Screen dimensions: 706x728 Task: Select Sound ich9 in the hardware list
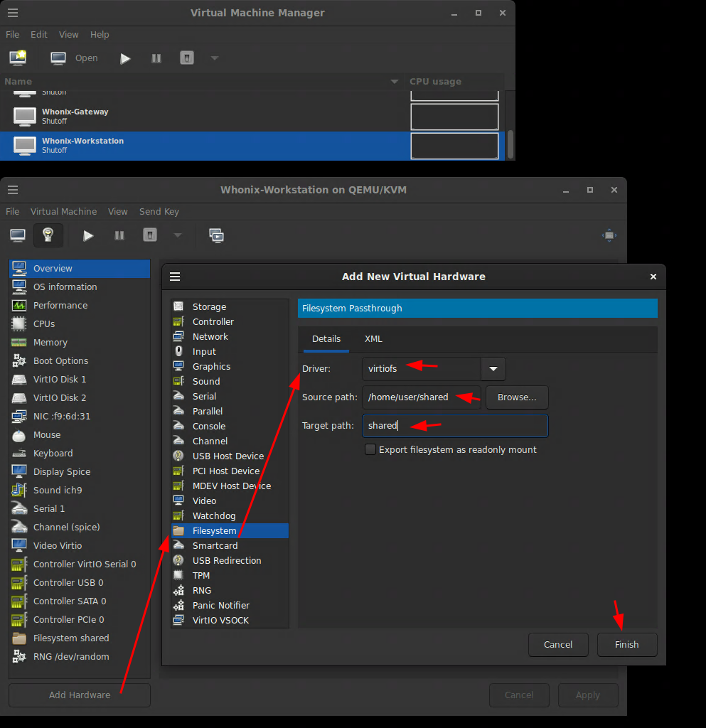coord(80,491)
